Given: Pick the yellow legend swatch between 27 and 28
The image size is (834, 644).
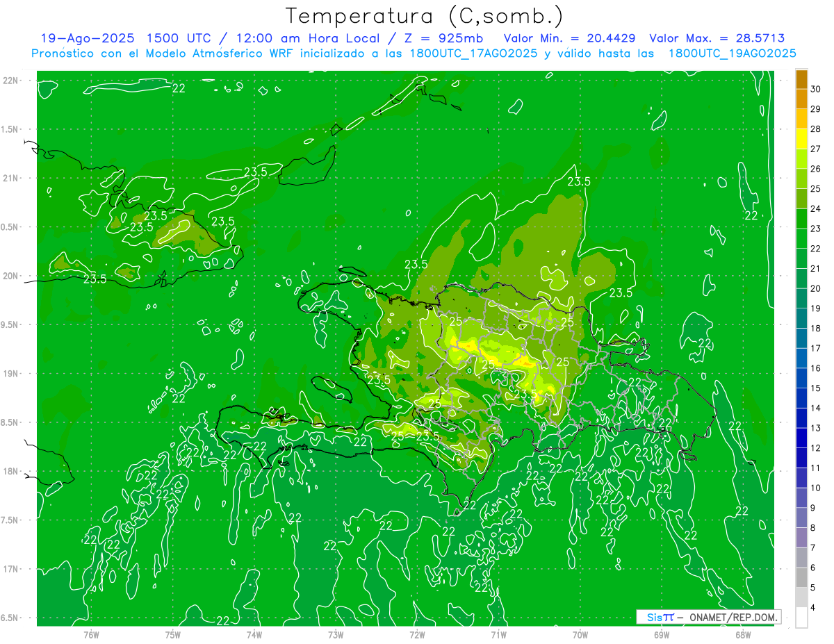Looking at the screenshot, I should (x=801, y=138).
